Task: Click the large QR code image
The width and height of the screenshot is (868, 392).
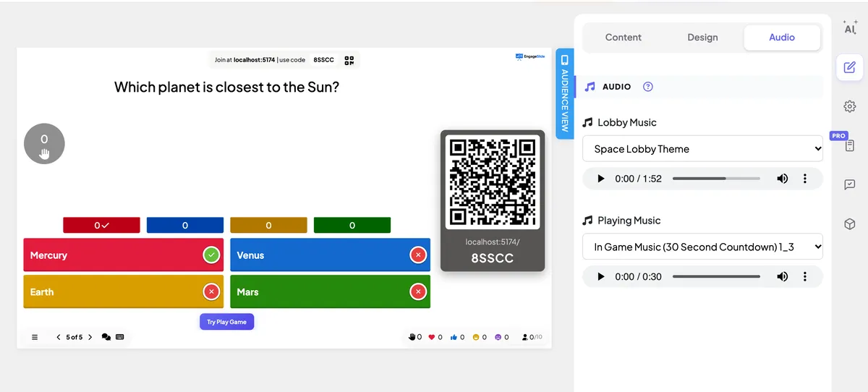Action: click(x=493, y=182)
